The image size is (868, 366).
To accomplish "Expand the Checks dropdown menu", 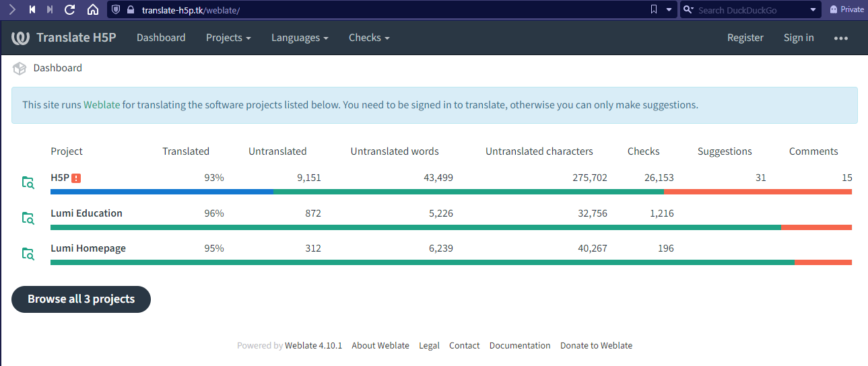I will point(369,38).
